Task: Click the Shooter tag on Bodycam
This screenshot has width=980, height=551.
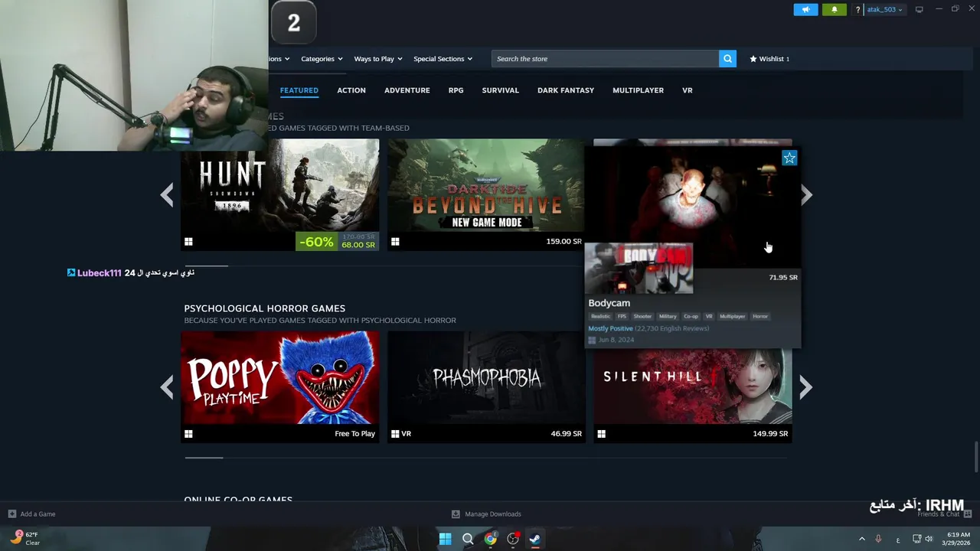Action: [x=642, y=316]
